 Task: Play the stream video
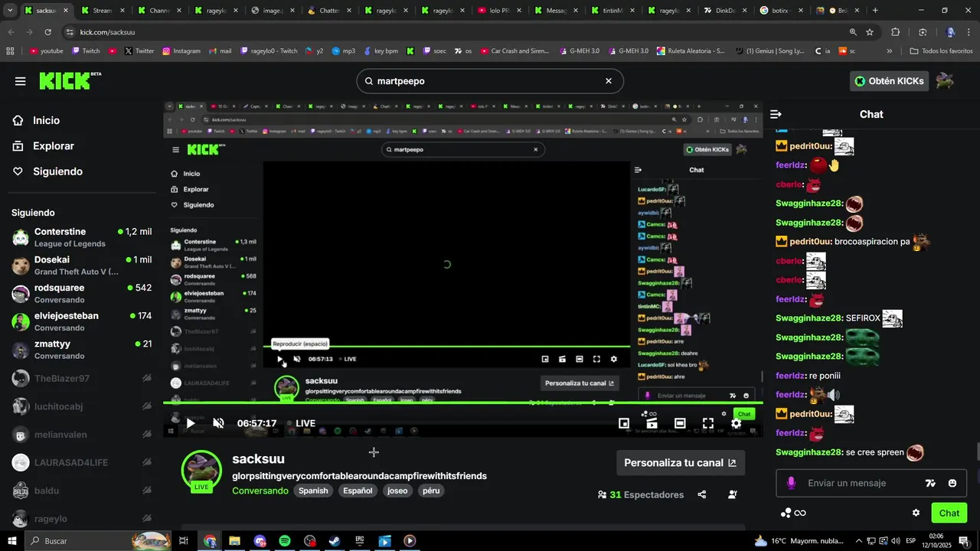click(x=191, y=423)
